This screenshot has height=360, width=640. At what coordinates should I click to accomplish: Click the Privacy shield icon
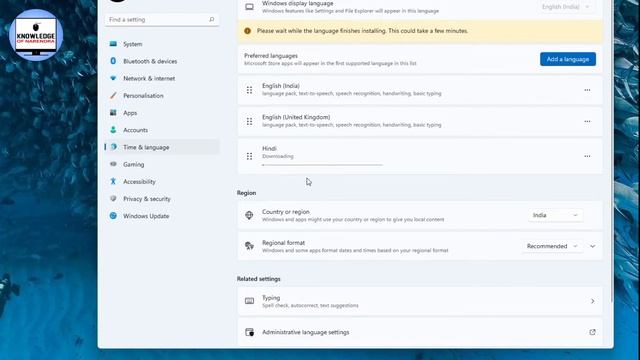(113, 198)
